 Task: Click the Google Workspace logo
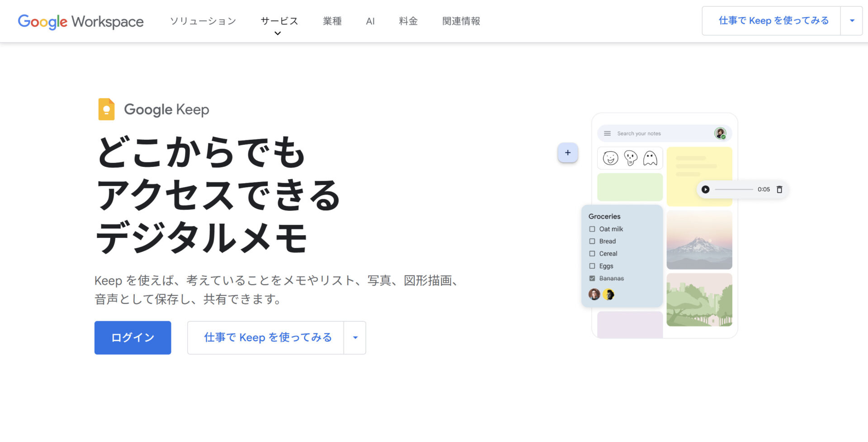pyautogui.click(x=80, y=21)
